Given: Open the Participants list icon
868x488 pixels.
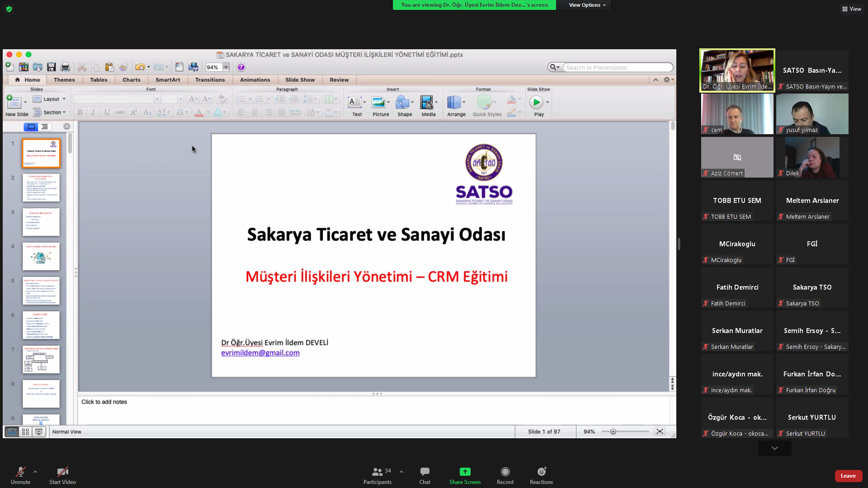Looking at the screenshot, I should tap(377, 472).
